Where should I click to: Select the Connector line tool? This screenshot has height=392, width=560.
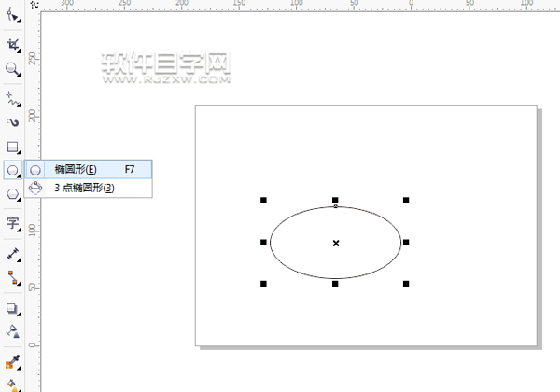click(13, 278)
